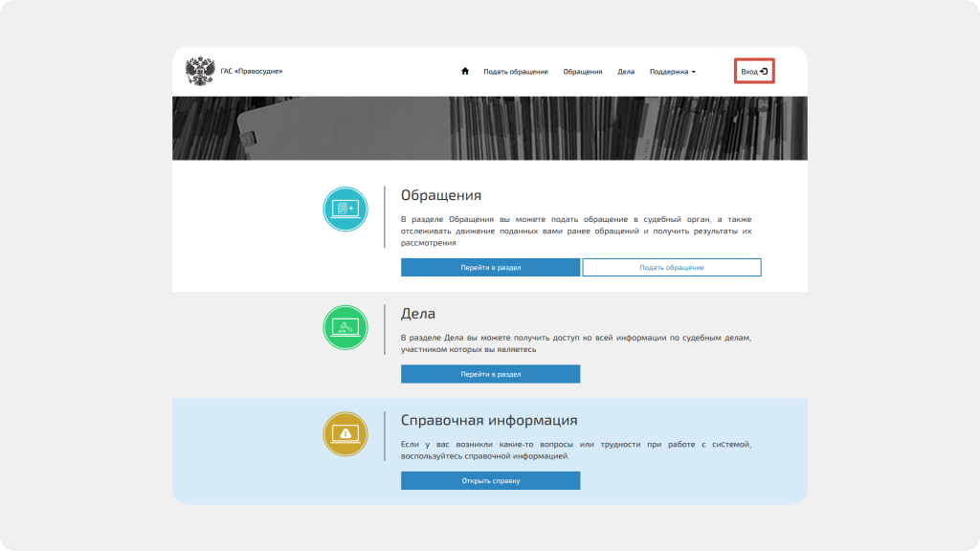
Task: Click Перейти в раздел under Дела
Action: [490, 374]
